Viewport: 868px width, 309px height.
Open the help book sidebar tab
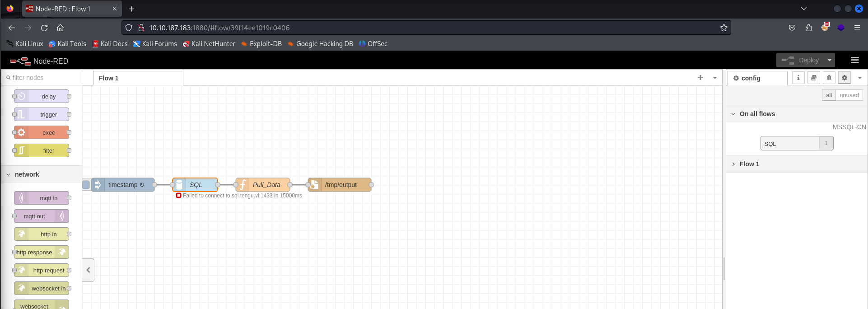click(813, 78)
